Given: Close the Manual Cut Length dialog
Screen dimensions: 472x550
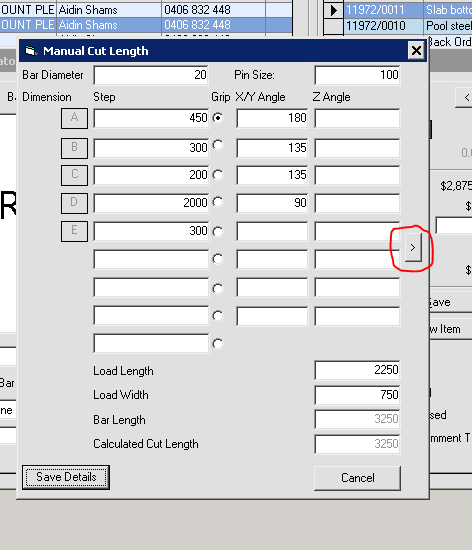Looking at the screenshot, I should (416, 51).
